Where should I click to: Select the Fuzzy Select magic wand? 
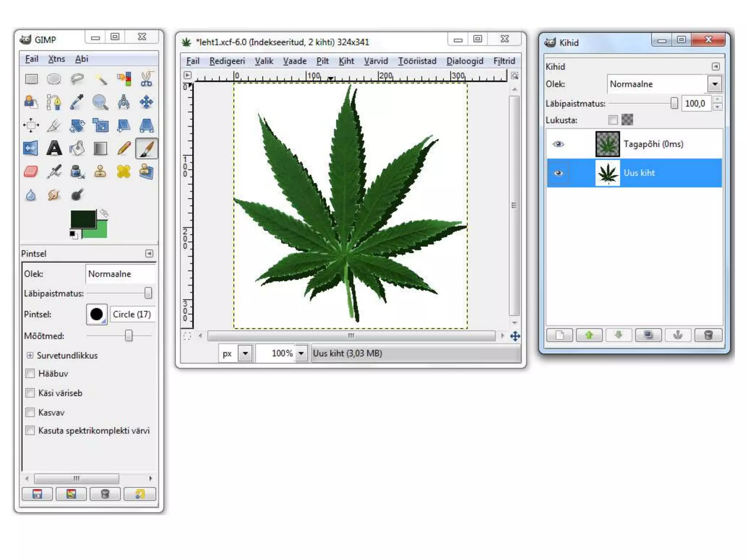[x=101, y=79]
